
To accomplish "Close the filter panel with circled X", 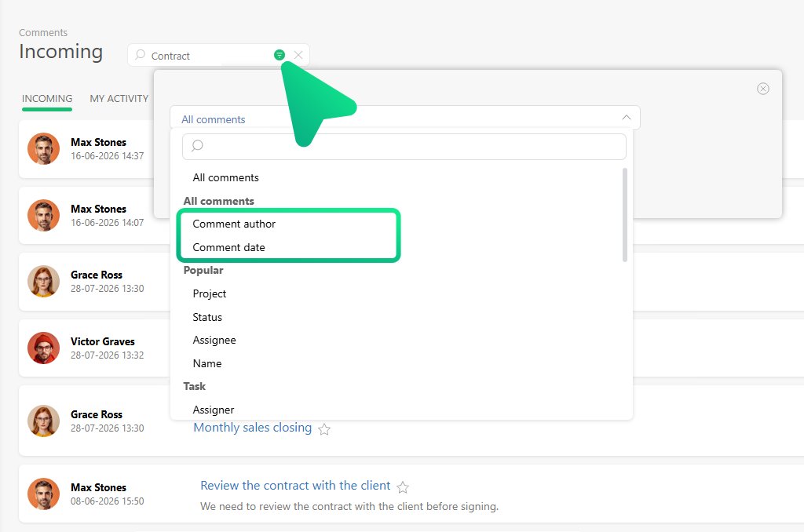I will tap(763, 89).
